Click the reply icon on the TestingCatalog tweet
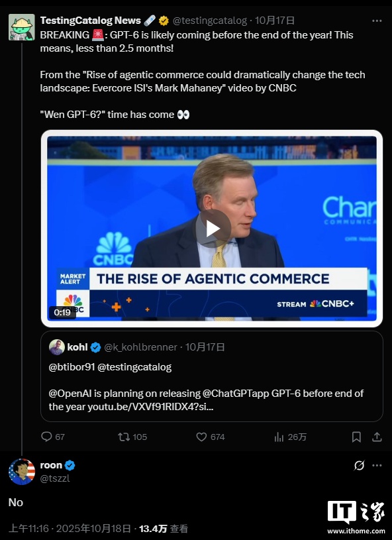Viewport: 392px width, 540px height. coord(46,437)
